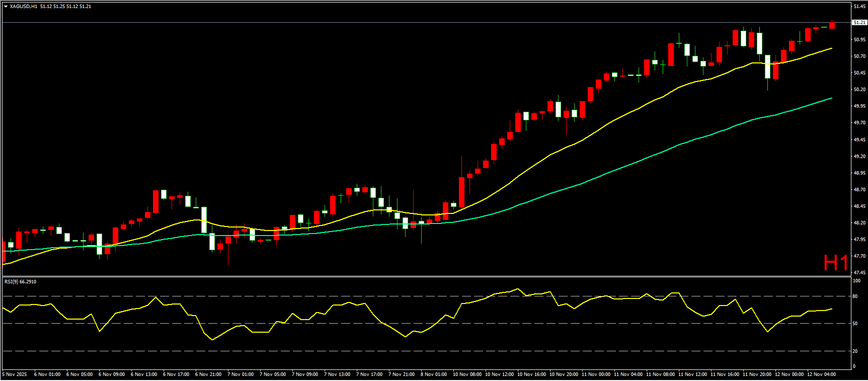The image size is (868, 381).
Task: Click the 5 Nov 2025 date label
Action: 15,374
